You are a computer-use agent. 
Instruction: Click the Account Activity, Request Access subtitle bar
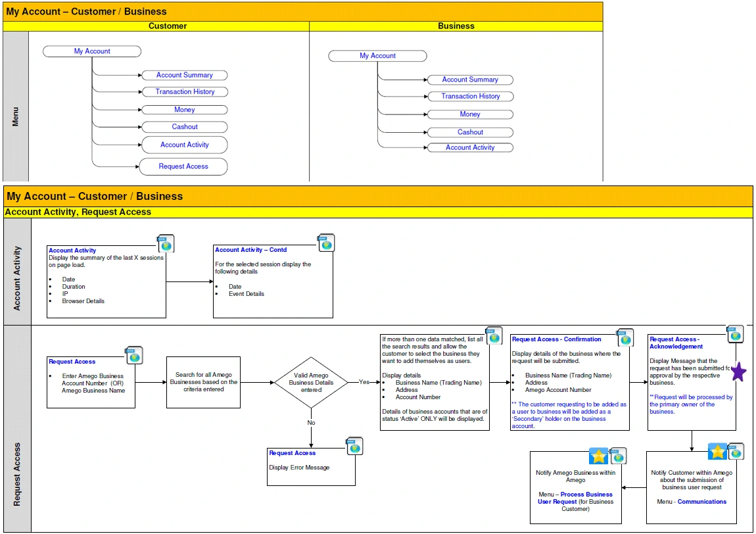pyautogui.click(x=378, y=212)
